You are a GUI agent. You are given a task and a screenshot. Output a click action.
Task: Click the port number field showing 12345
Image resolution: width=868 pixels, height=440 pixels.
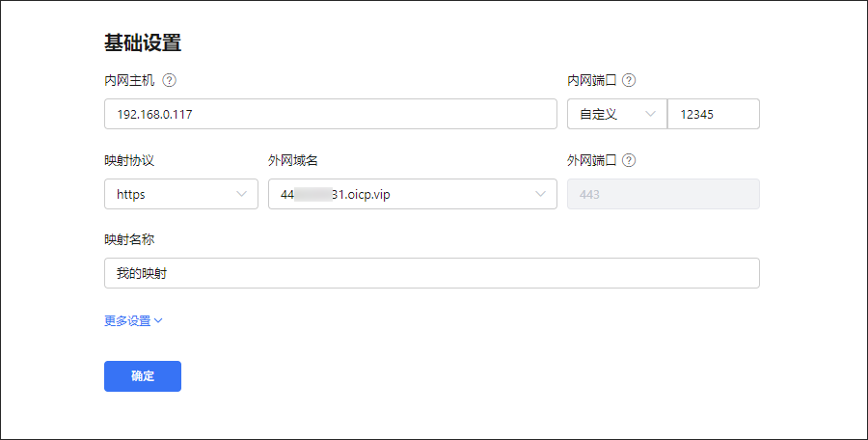click(x=713, y=114)
